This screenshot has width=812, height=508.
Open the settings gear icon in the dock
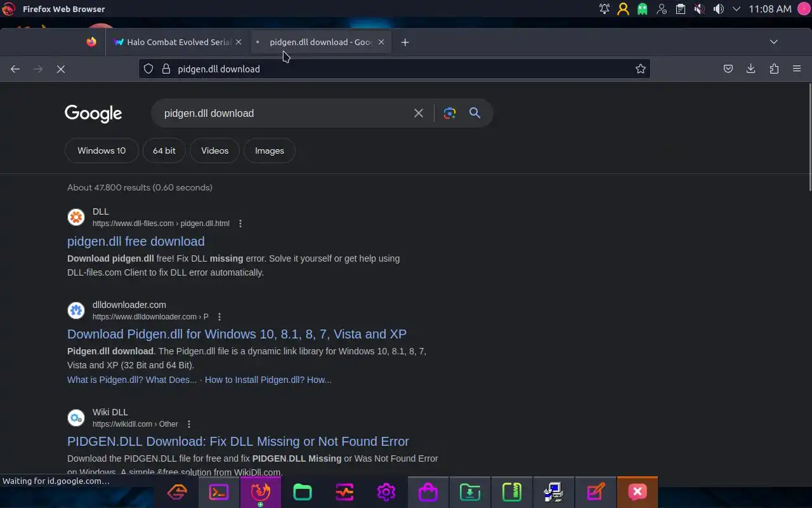click(x=386, y=492)
